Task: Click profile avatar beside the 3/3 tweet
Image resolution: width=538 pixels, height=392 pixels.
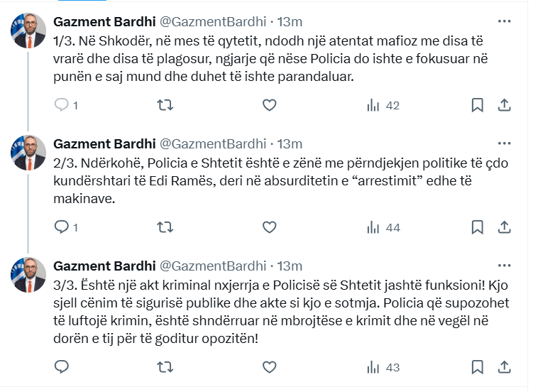Action: [x=28, y=275]
